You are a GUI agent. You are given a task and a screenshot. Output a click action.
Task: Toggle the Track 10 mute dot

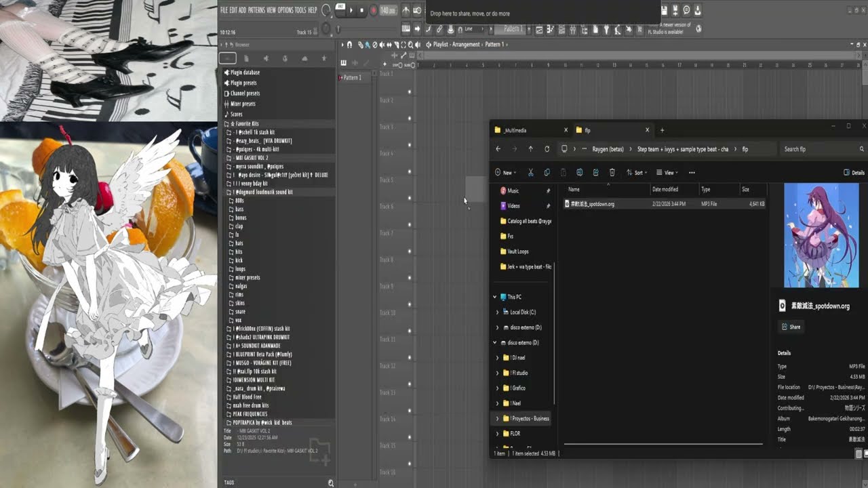(410, 331)
